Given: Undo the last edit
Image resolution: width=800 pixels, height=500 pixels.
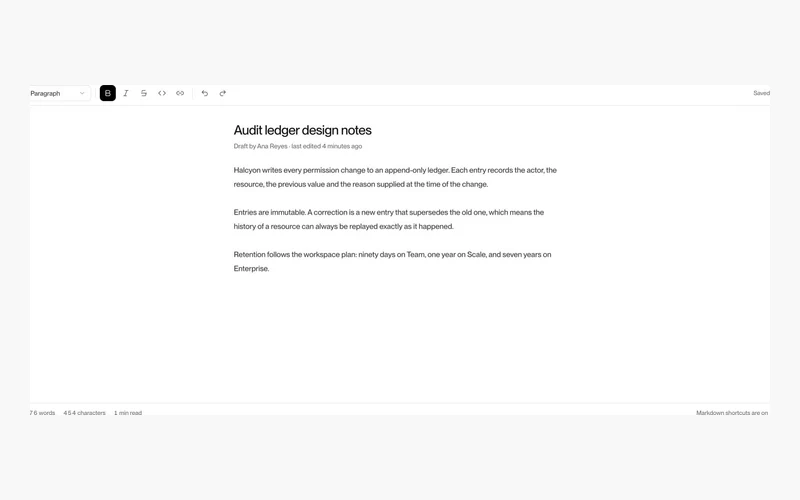Looking at the screenshot, I should click(205, 93).
